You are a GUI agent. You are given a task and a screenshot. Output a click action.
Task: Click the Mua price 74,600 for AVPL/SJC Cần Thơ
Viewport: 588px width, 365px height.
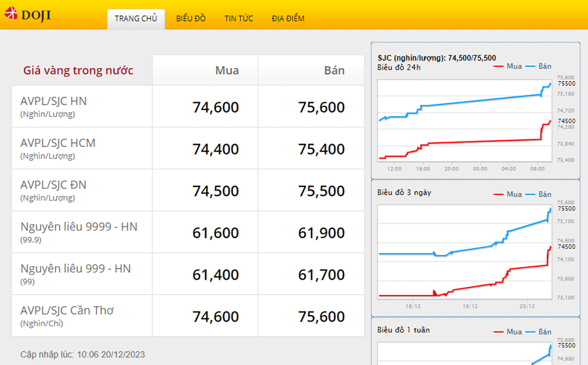pos(216,317)
